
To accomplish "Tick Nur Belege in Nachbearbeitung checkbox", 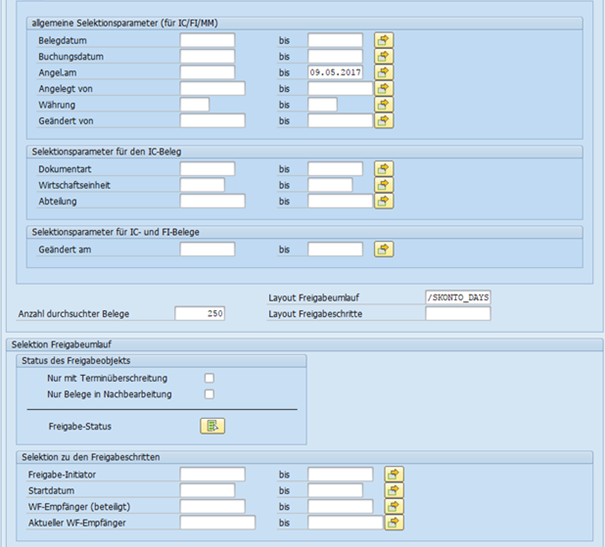I will pos(209,394).
